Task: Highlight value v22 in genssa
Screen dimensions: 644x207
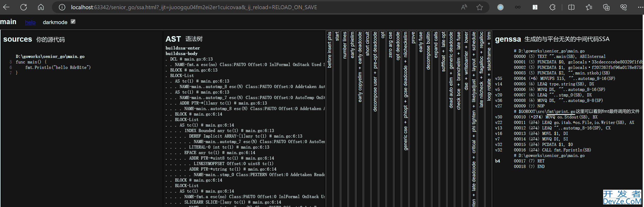Action: pyautogui.click(x=498, y=122)
